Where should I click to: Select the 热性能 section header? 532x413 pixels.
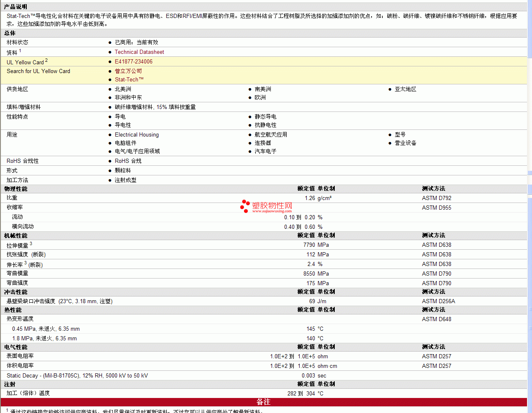point(13,310)
